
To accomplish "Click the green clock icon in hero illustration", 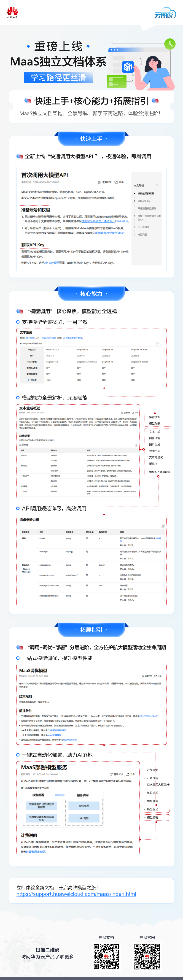I will pyautogui.click(x=170, y=44).
